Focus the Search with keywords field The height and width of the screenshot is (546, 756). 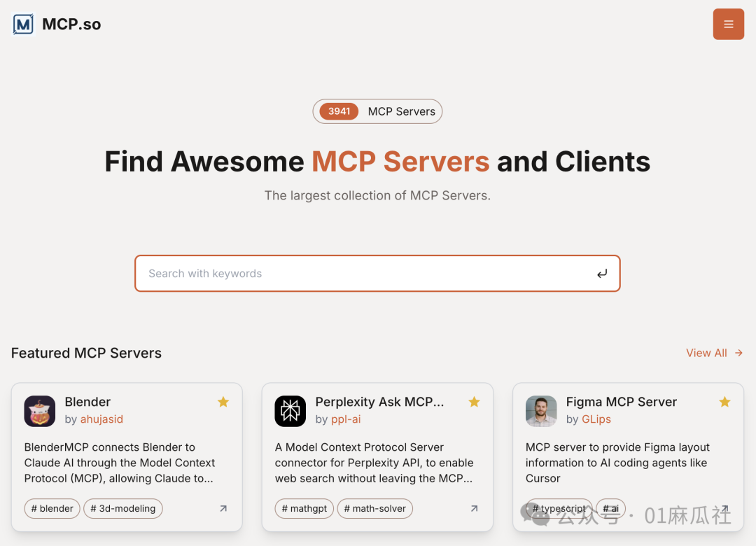[377, 274]
